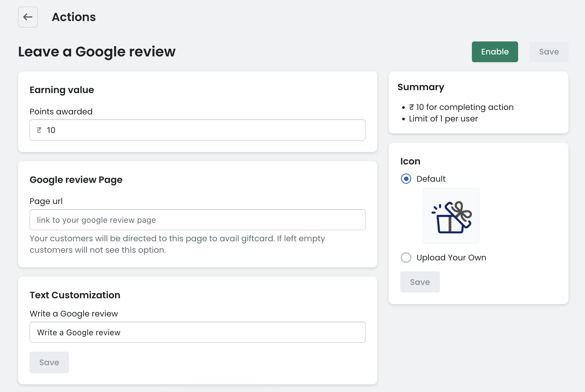585x392 pixels.
Task: Click the 'Limit of 1 per user' summary item
Action: point(443,119)
